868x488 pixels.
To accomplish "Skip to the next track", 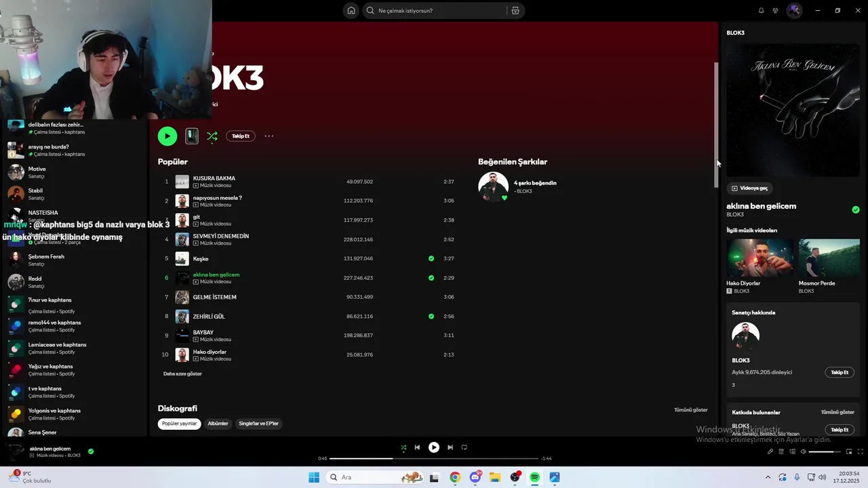I will pyautogui.click(x=450, y=447).
